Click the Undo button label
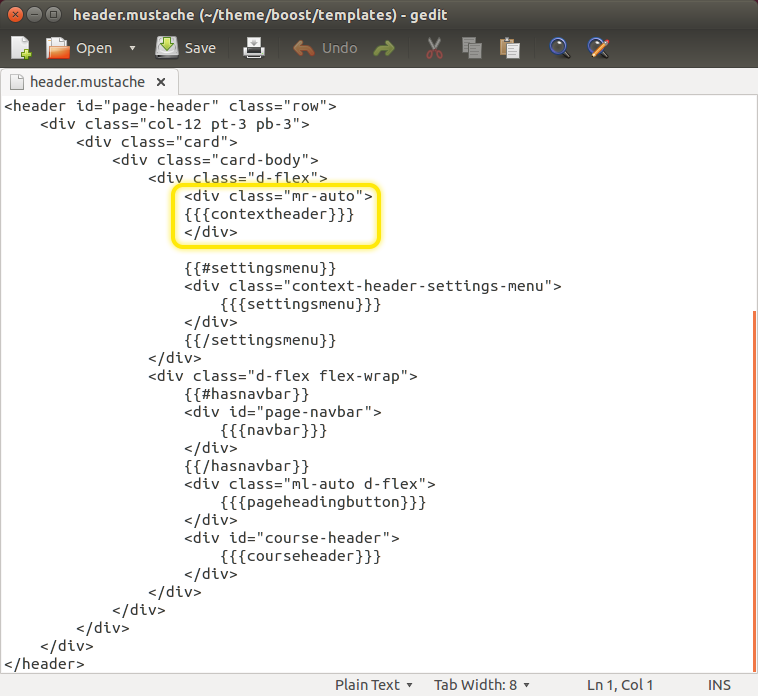This screenshot has width=758, height=696. [339, 48]
